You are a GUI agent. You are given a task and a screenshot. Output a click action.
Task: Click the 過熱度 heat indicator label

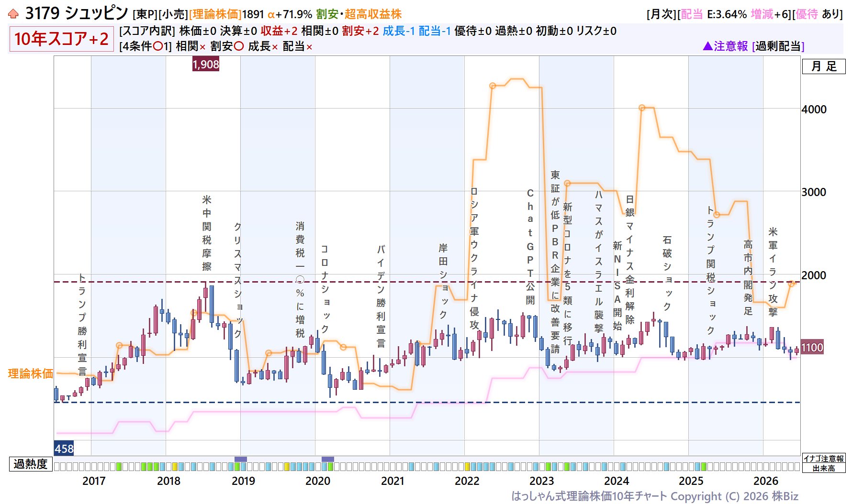(31, 464)
